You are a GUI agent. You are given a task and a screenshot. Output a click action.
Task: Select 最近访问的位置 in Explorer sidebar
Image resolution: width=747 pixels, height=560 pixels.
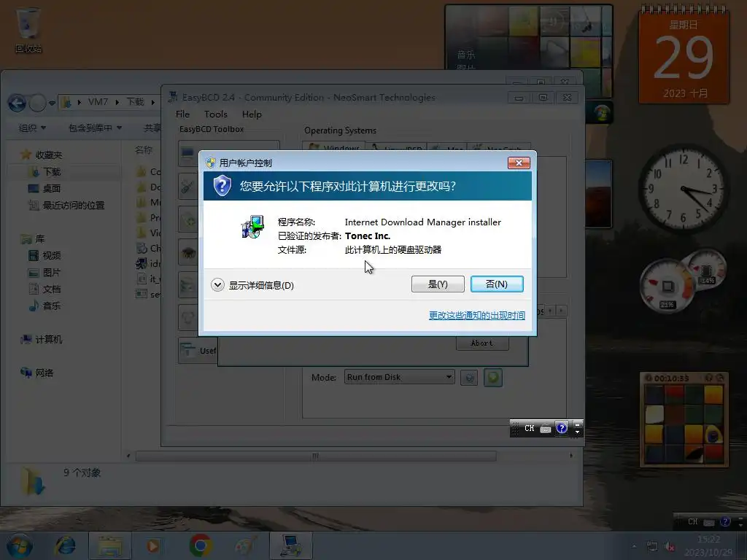[x=66, y=205]
